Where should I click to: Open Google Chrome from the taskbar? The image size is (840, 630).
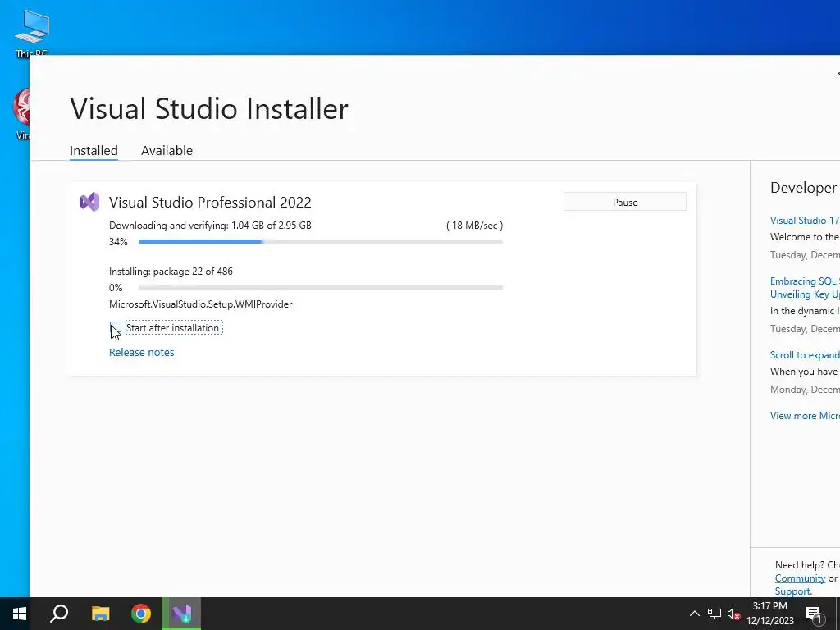[141, 614]
